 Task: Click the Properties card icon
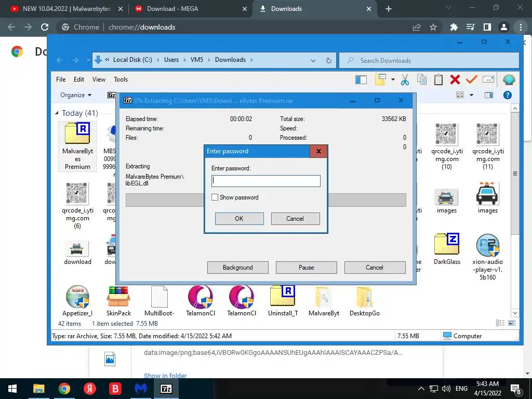click(x=488, y=79)
